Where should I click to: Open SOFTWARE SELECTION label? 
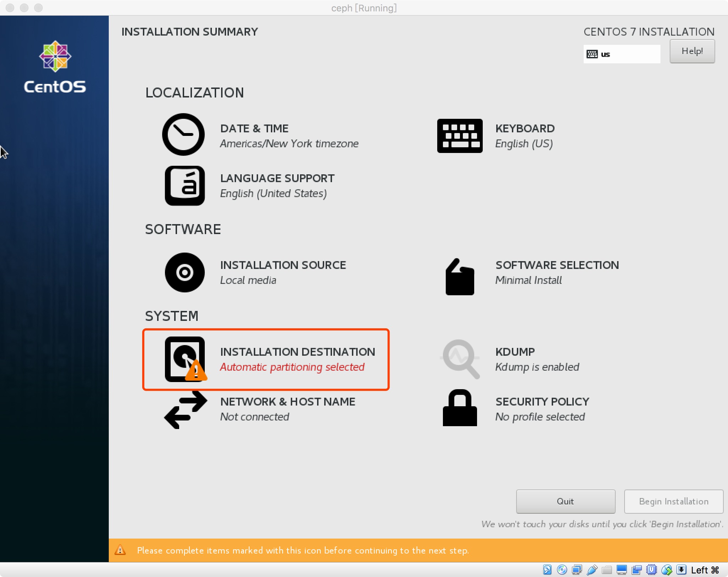557,265
